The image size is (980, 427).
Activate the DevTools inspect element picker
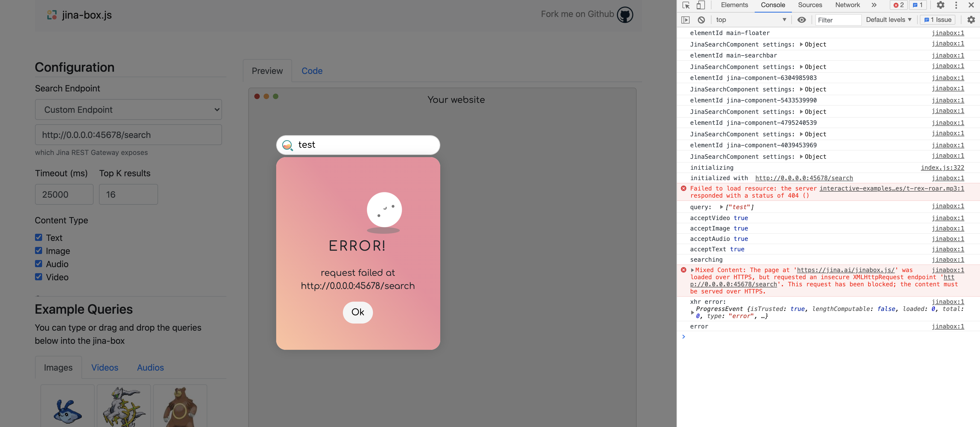(686, 5)
